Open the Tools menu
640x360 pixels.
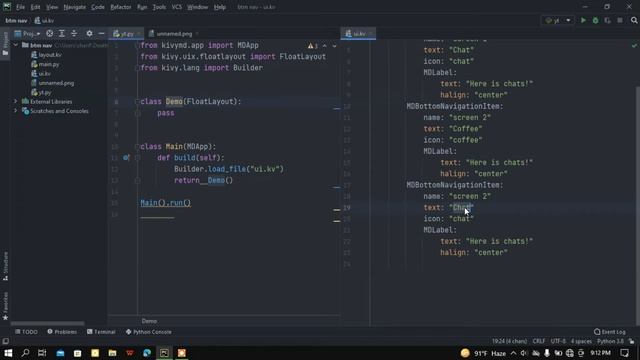point(159,7)
